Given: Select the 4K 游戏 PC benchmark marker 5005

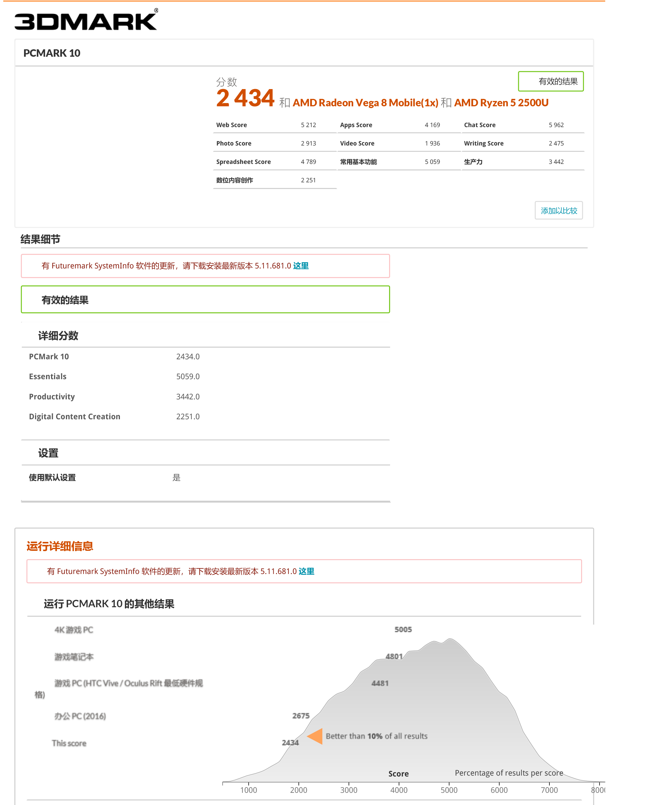Looking at the screenshot, I should 403,629.
